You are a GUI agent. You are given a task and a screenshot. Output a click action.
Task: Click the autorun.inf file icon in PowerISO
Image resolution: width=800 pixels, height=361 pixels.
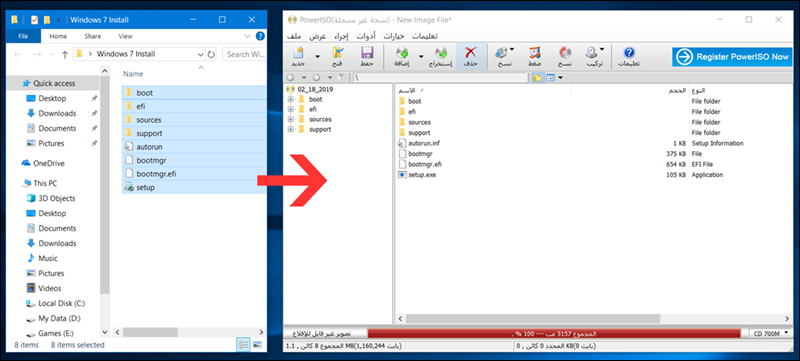(x=402, y=143)
